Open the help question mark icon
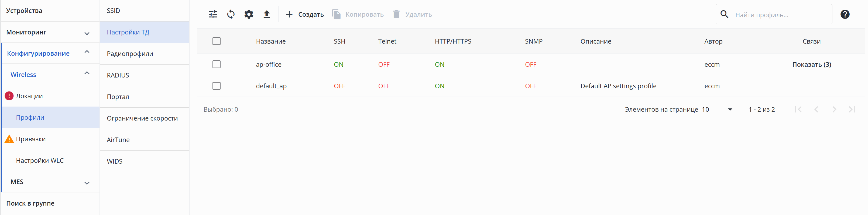This screenshot has height=215, width=868. [x=845, y=15]
